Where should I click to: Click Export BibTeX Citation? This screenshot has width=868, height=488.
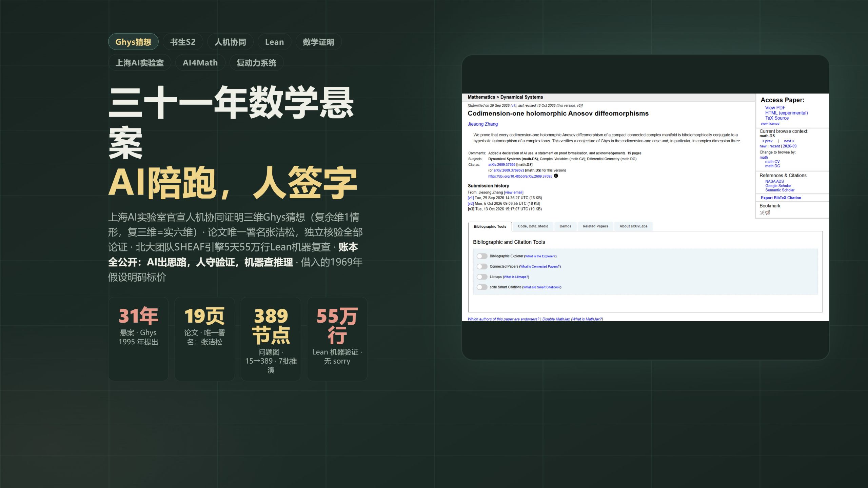pos(781,198)
